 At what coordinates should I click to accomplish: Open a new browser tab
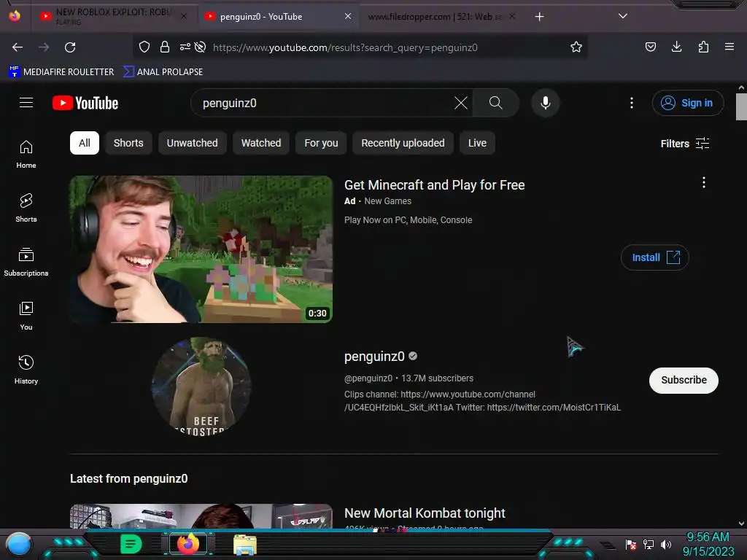[x=539, y=17]
